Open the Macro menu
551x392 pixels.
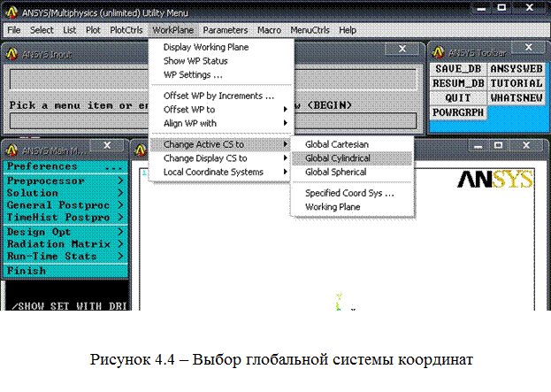coord(269,30)
